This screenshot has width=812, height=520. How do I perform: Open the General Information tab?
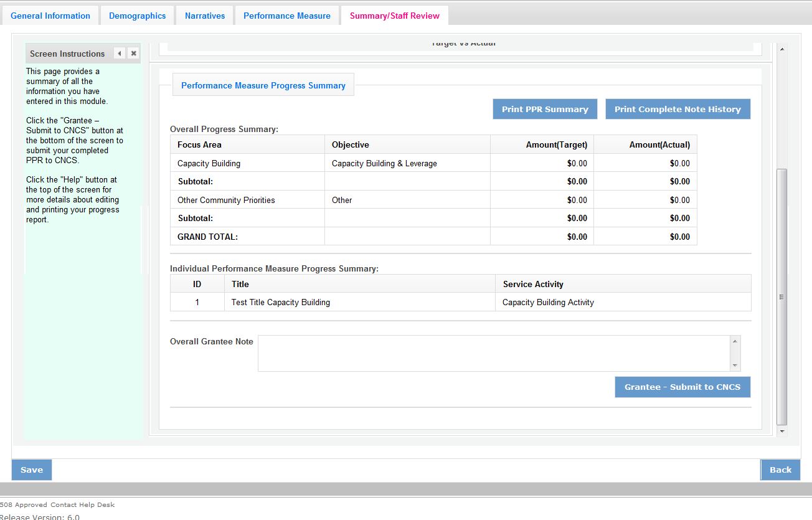[50, 16]
